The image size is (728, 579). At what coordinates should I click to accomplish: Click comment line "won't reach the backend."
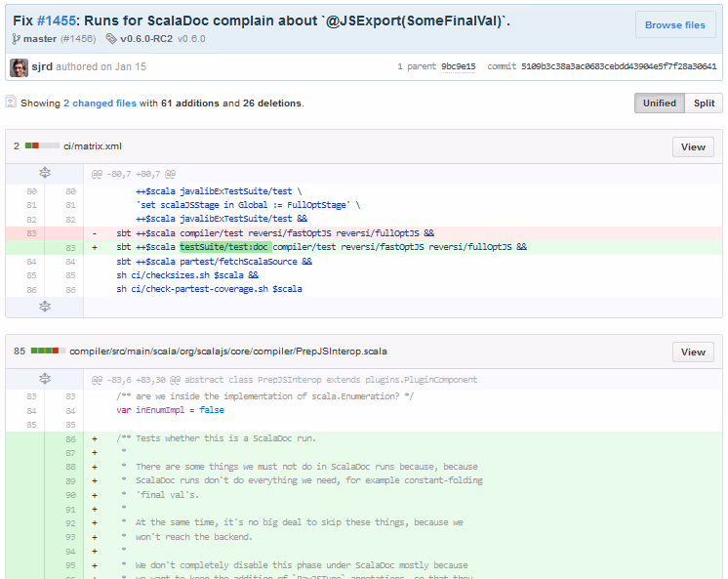(x=194, y=537)
